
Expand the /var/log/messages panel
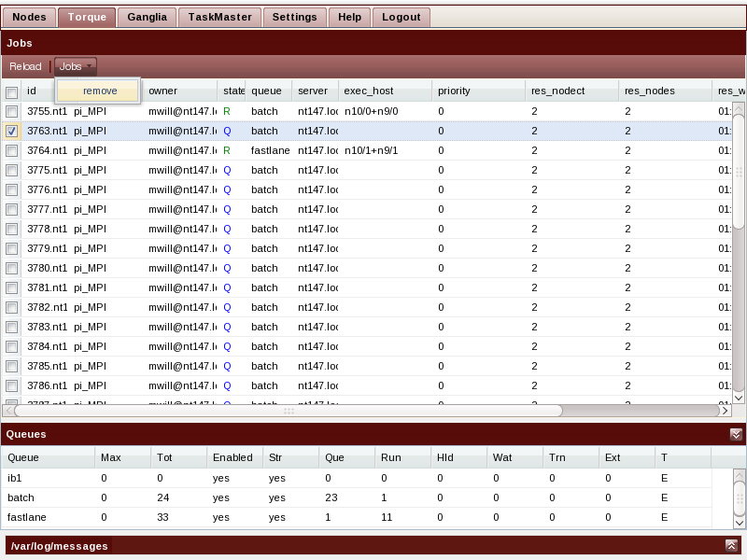click(731, 546)
